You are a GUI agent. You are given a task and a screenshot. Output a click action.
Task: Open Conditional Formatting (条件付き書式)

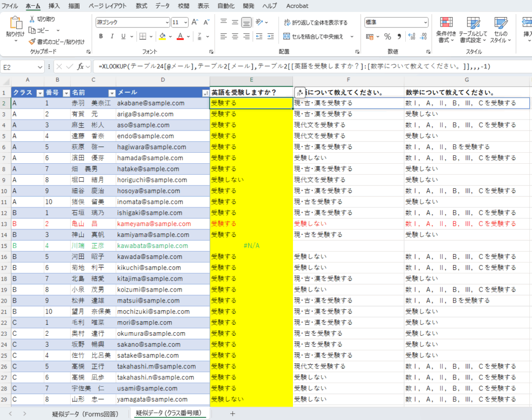[x=446, y=30]
